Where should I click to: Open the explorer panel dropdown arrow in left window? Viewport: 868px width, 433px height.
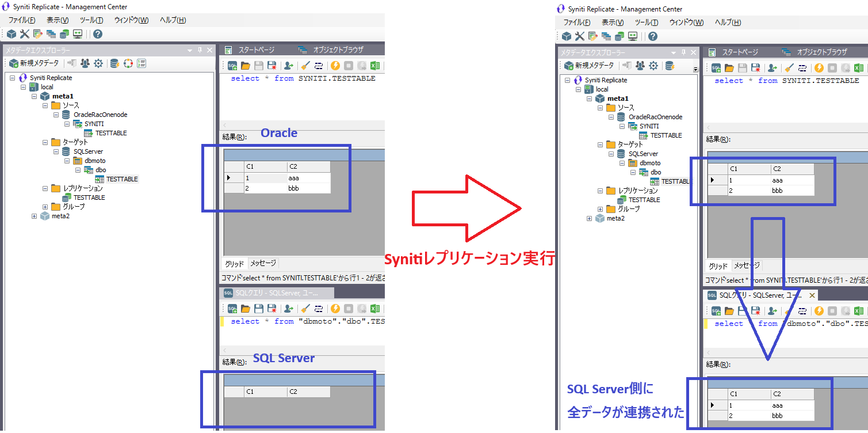point(190,50)
